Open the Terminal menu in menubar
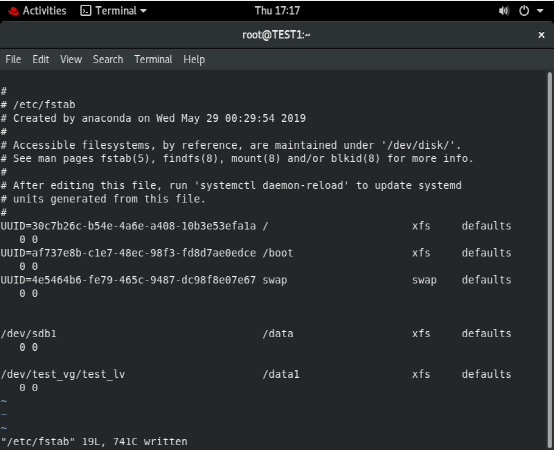The height and width of the screenshot is (450, 554). (153, 59)
